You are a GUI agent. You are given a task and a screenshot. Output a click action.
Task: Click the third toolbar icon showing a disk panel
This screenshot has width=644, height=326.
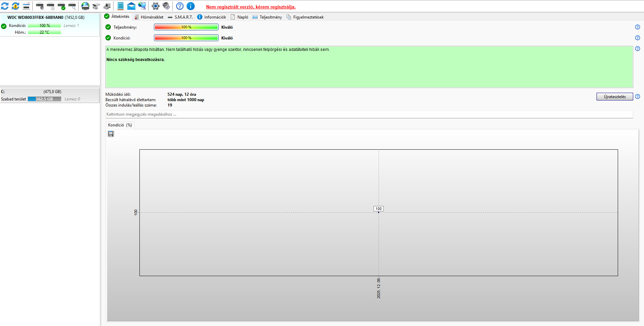26,6
